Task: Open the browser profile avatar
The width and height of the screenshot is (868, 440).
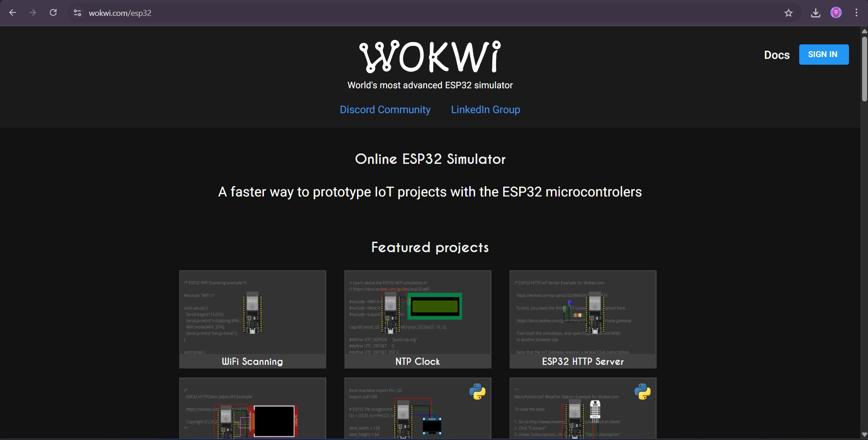Action: pos(836,13)
